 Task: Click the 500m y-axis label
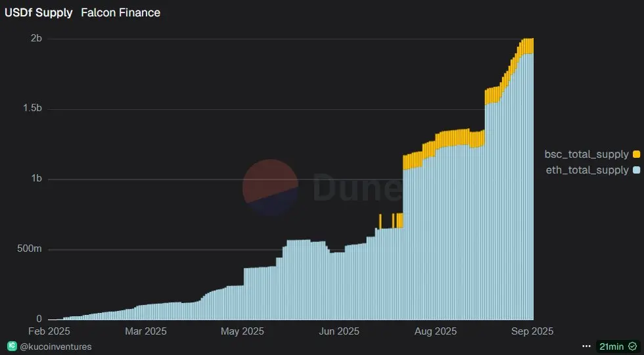tap(29, 248)
